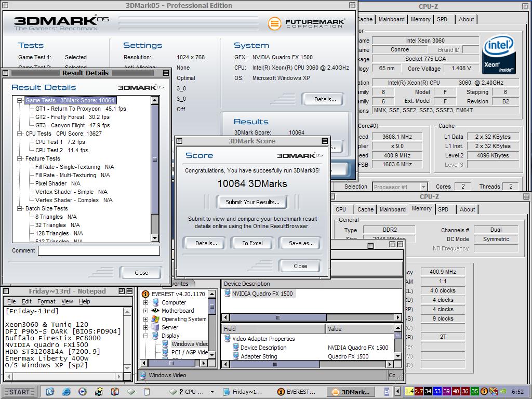Click the Futuremark orange logo icon
This screenshot has width=532, height=399.
coord(274,23)
